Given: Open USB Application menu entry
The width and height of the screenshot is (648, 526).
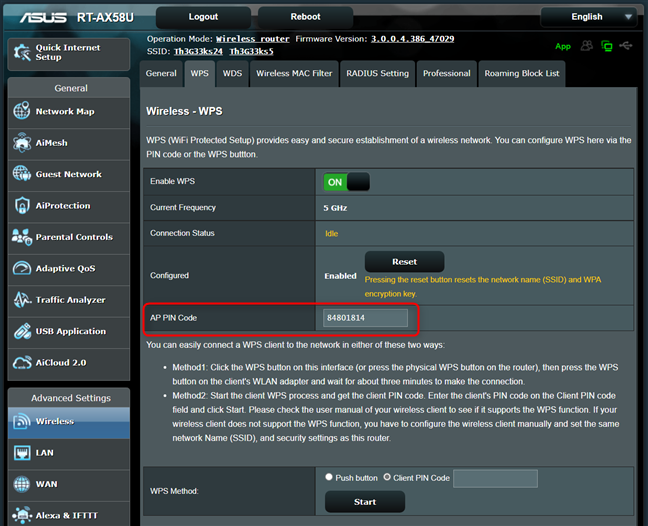Looking at the screenshot, I should (69, 331).
